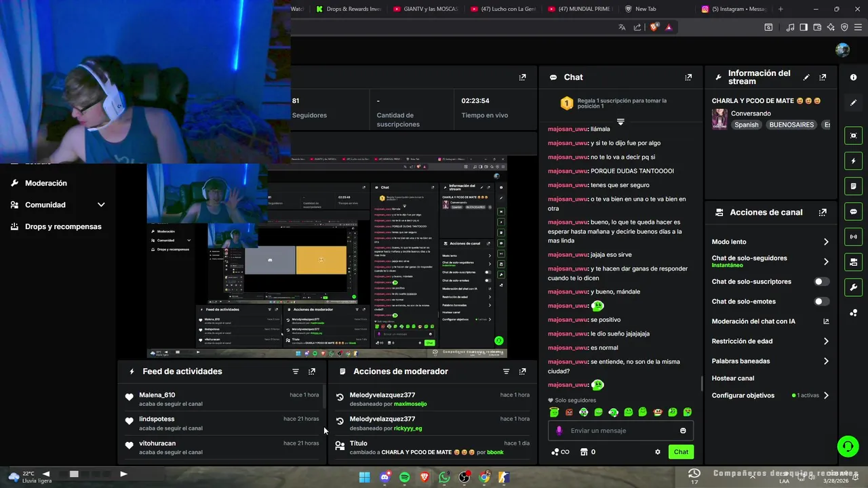This screenshot has width=868, height=488.
Task: Open the green headset support button
Action: coord(848,446)
